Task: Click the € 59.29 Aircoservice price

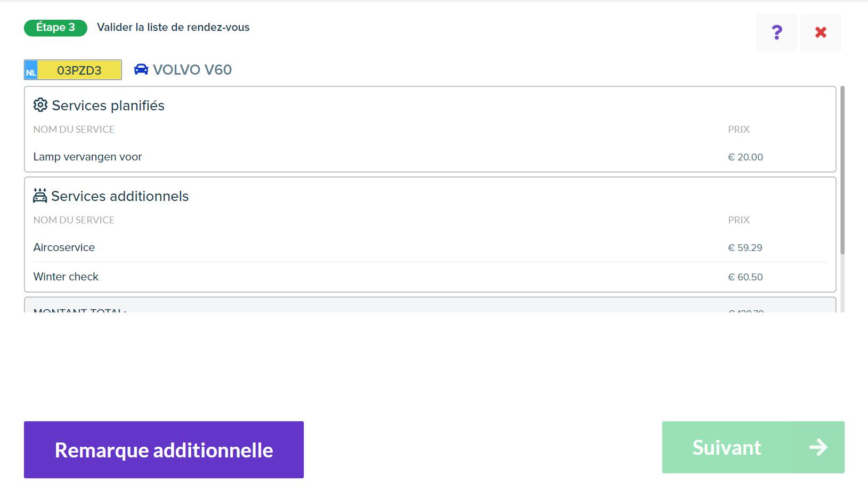Action: coord(745,247)
